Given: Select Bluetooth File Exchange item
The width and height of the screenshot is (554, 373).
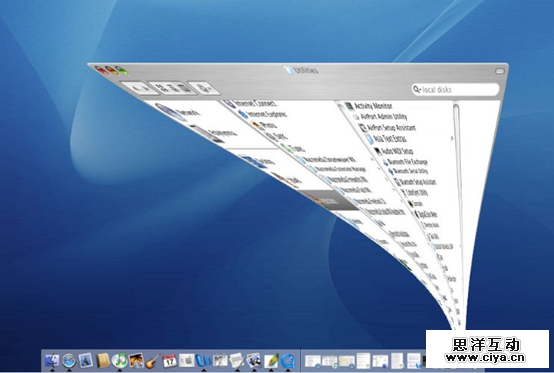Looking at the screenshot, I should pyautogui.click(x=406, y=162).
